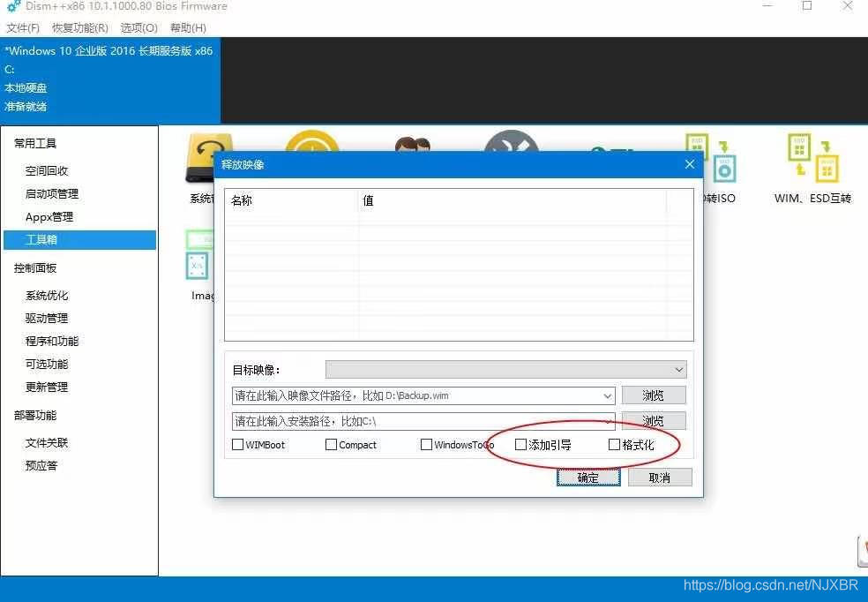Select Appx管理 in the sidebar
This screenshot has width=868, height=602.
pyautogui.click(x=49, y=217)
